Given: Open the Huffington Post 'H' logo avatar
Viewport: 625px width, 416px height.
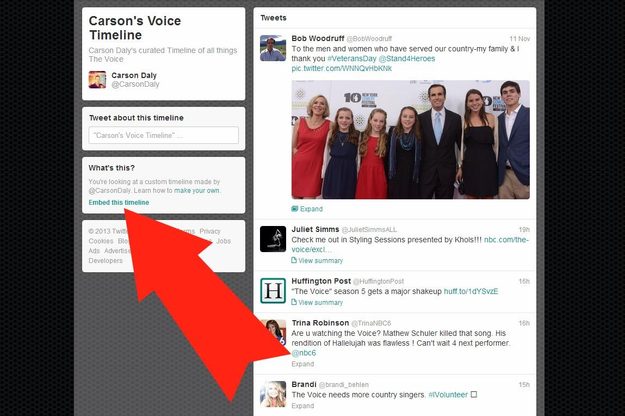Looking at the screenshot, I should coord(273,291).
